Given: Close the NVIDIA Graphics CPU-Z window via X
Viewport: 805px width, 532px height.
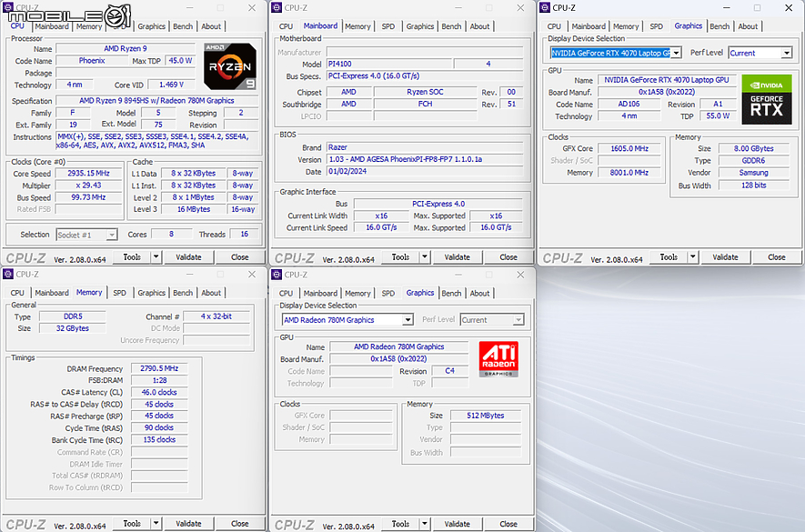Looking at the screenshot, I should (x=789, y=7).
